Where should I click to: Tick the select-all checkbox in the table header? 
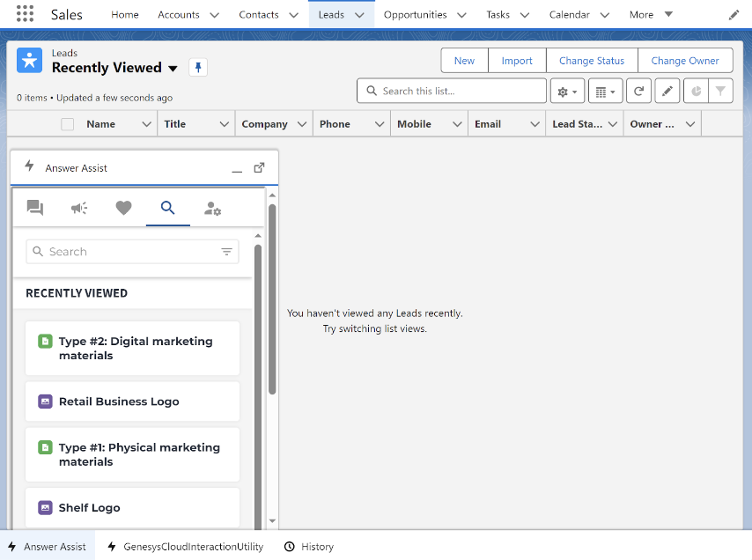[68, 124]
